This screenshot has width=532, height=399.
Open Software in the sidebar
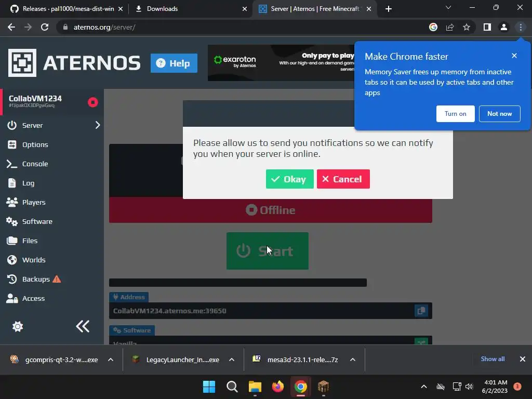37,221
